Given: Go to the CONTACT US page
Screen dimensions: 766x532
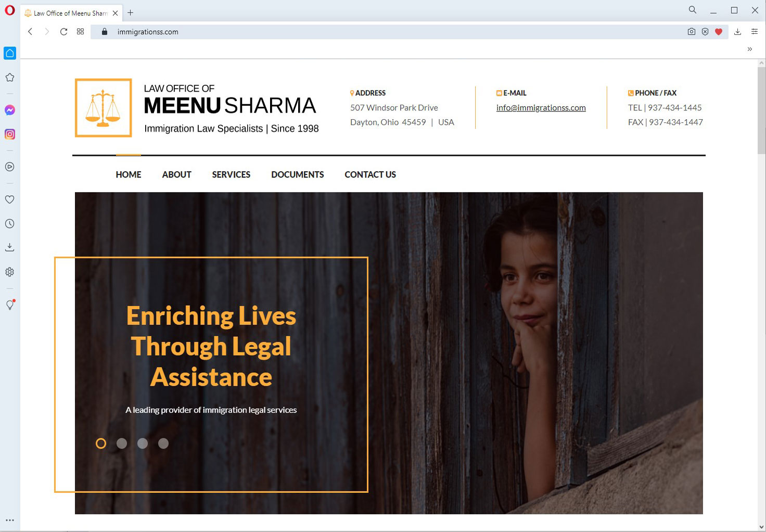Looking at the screenshot, I should 370,175.
